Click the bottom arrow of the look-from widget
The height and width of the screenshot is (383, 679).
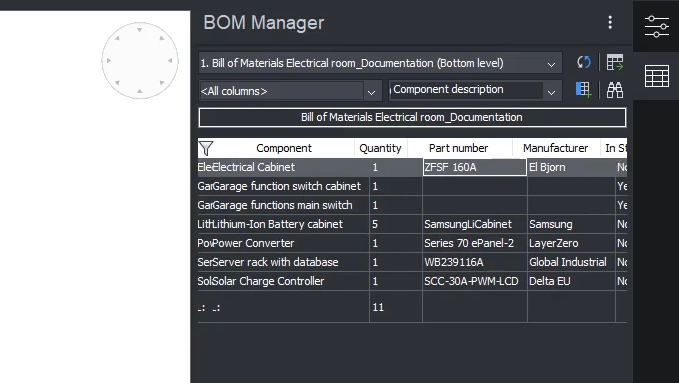(x=139, y=91)
